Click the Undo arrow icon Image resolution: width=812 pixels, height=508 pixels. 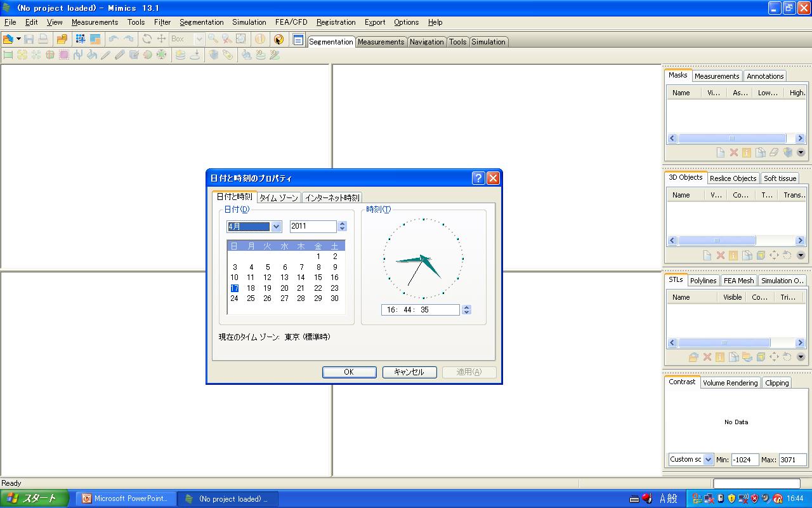114,39
